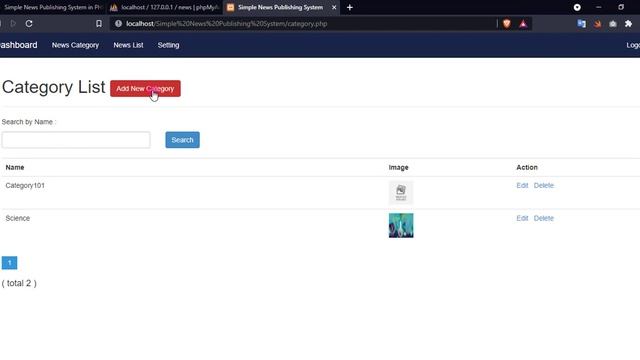Click the camera extension icon

pyautogui.click(x=613, y=24)
